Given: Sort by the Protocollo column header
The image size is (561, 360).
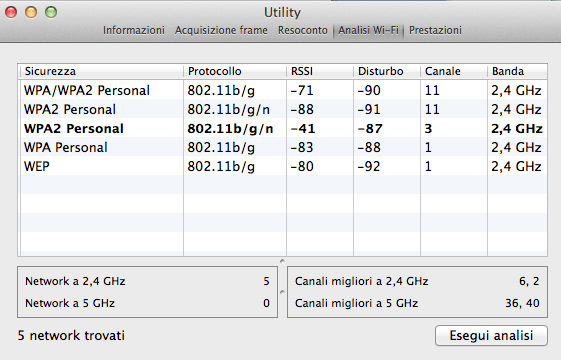Looking at the screenshot, I should [235, 71].
